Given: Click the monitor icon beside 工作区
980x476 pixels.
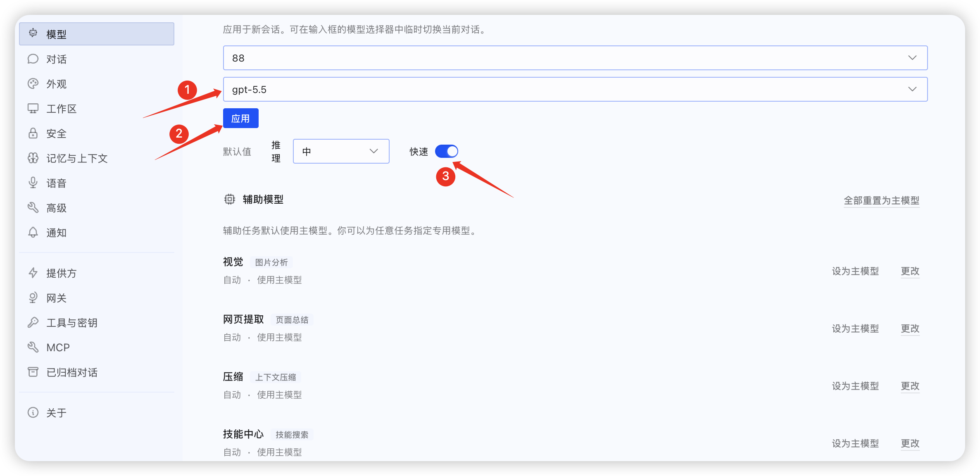Looking at the screenshot, I should point(33,108).
